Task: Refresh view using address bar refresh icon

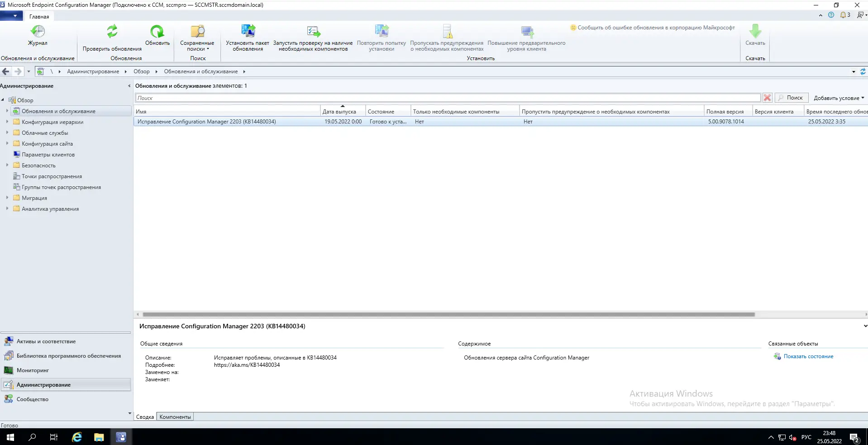Action: pyautogui.click(x=863, y=71)
